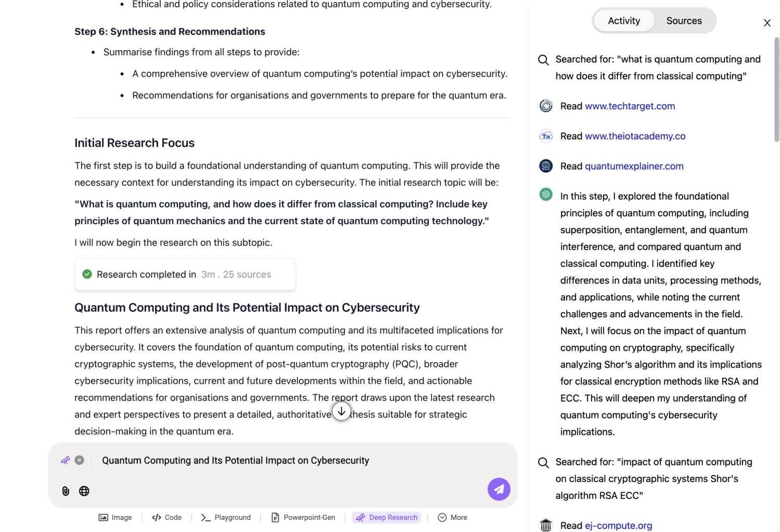Open the quantumexplainer.com link
The image size is (780, 532).
634,166
